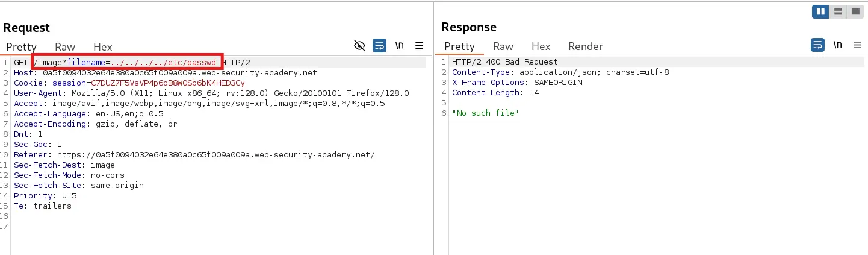This screenshot has height=255, width=868.
Task: Toggle word wrap icon in Request panel
Action: pos(379,46)
